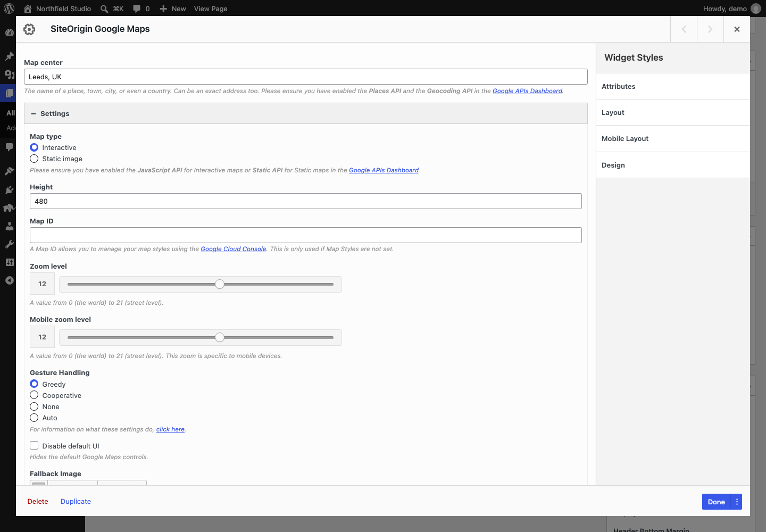Open Google APIs Dashboard link under Map center

527,91
